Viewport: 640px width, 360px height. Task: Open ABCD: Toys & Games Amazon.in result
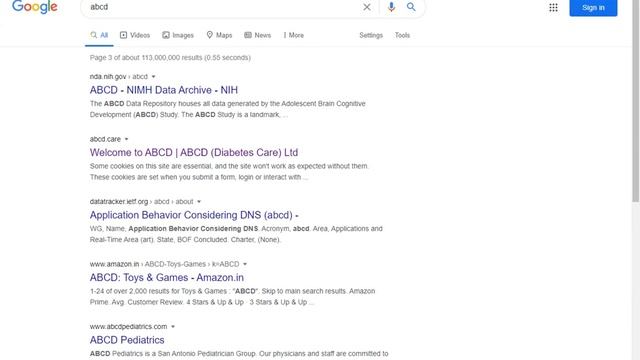coord(167,277)
